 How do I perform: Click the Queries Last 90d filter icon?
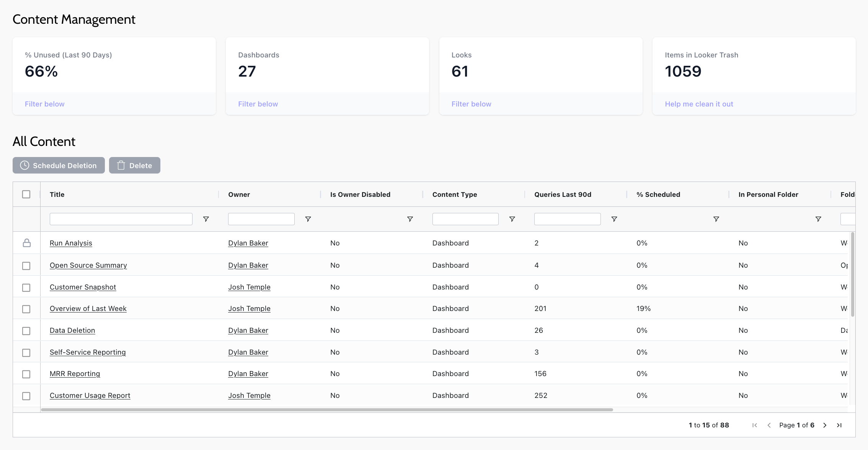coord(614,219)
